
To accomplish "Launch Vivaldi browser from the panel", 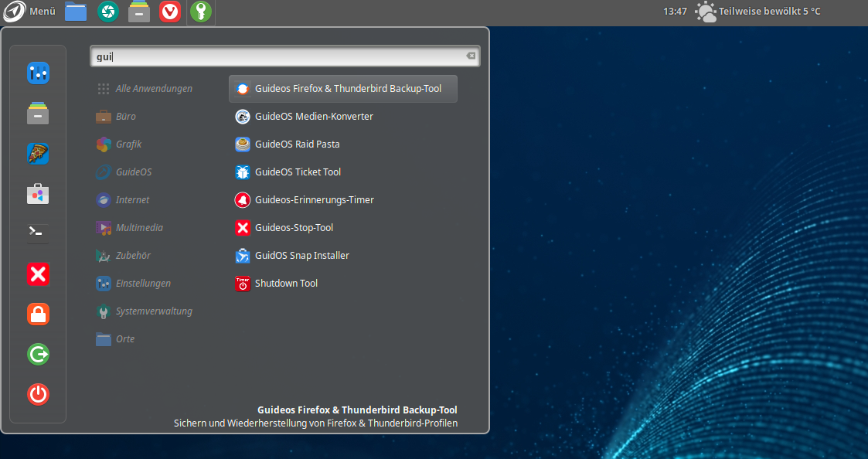I will [x=170, y=12].
